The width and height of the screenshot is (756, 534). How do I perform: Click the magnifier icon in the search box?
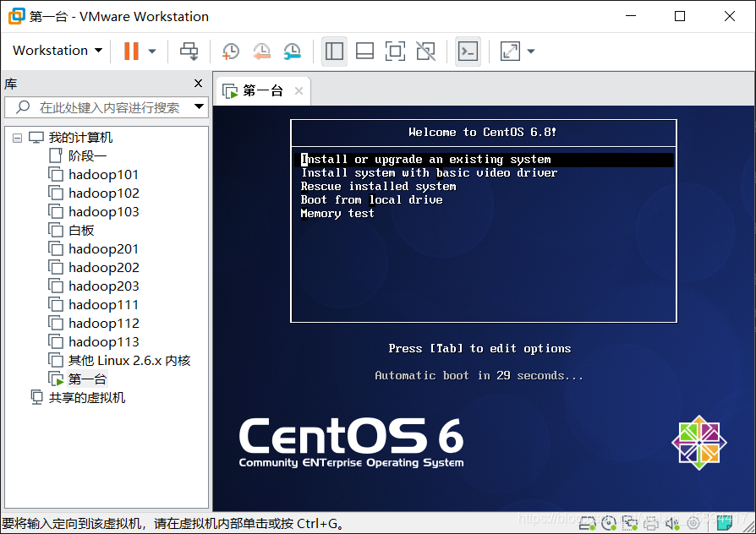pyautogui.click(x=23, y=107)
